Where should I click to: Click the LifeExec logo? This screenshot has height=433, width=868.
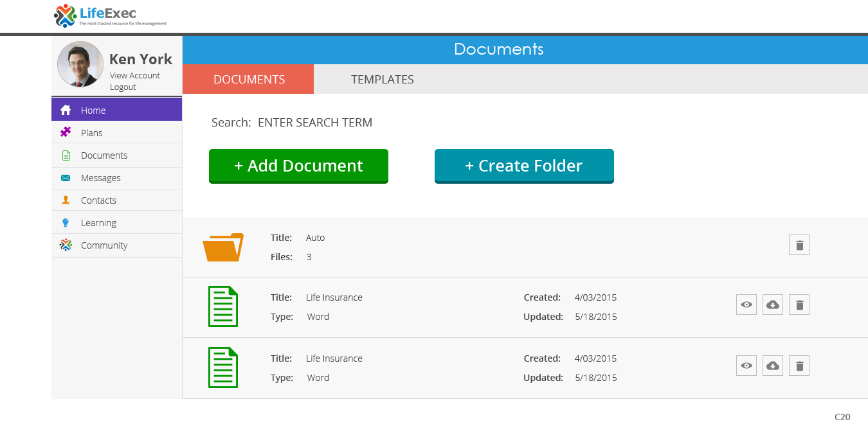(109, 16)
